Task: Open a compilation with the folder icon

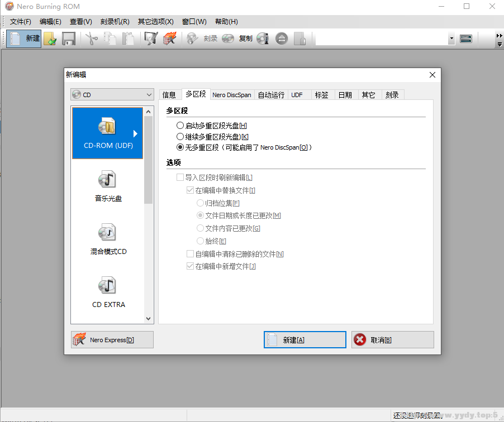Action: click(x=50, y=39)
